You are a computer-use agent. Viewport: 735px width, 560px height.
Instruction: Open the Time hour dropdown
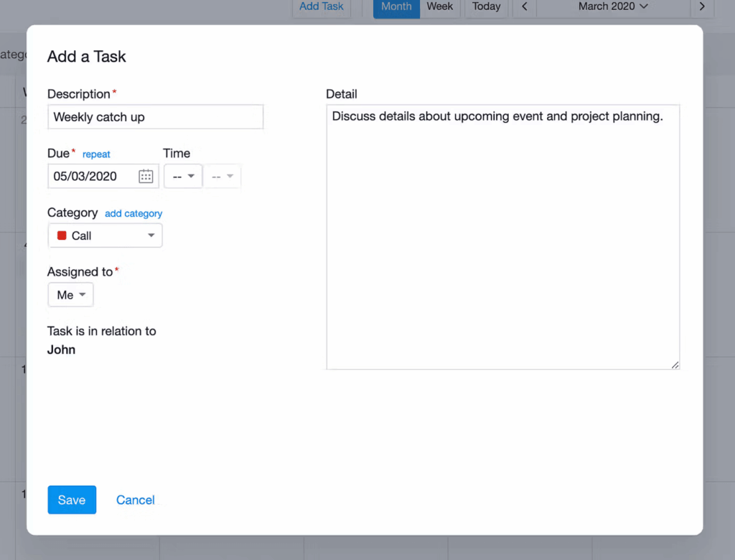point(183,177)
